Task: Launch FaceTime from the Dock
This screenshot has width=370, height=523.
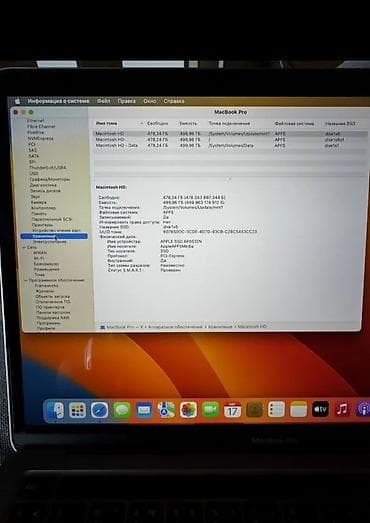Action: 210,410
